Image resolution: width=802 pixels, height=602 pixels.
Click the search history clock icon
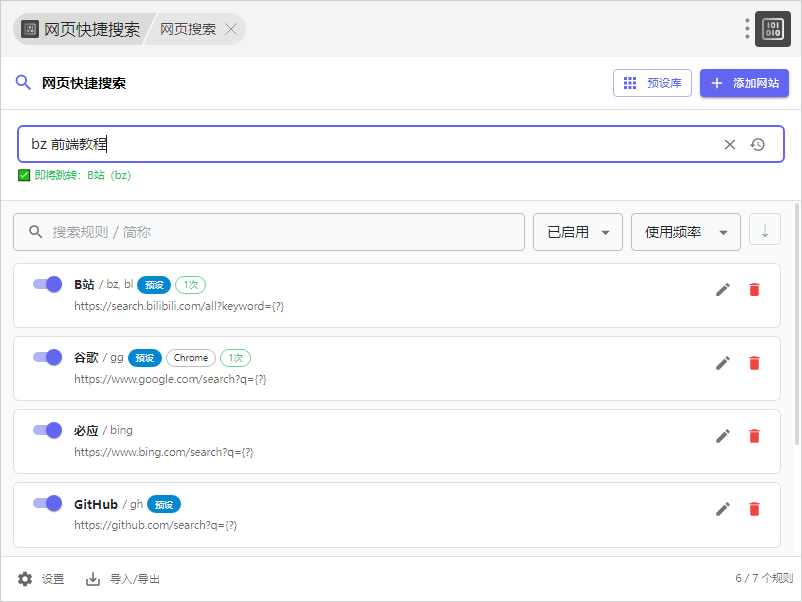coord(758,144)
